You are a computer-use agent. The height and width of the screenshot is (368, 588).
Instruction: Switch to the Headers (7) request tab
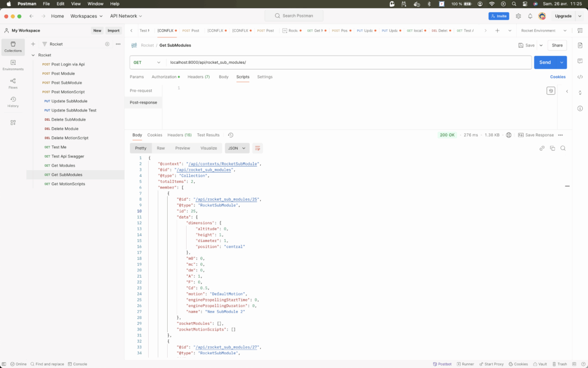click(x=198, y=77)
